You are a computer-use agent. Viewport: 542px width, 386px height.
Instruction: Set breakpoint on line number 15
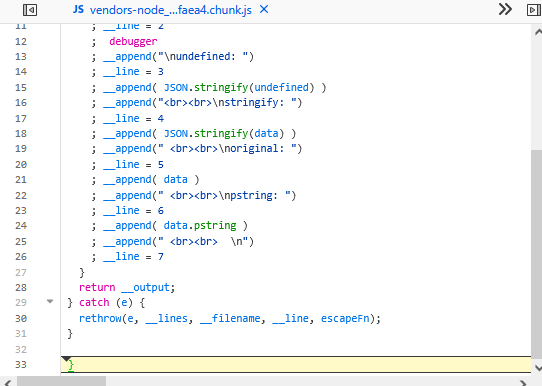coord(21,87)
